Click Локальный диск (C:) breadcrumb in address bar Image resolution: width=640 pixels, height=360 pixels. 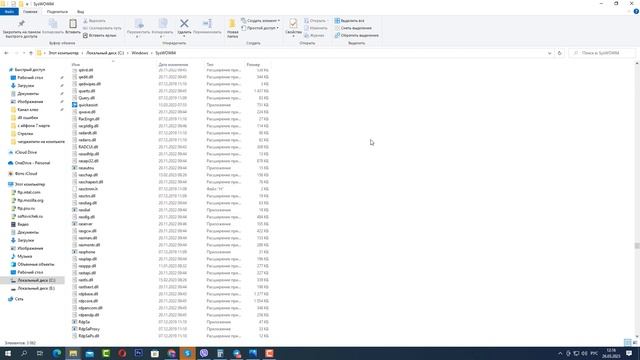point(105,53)
